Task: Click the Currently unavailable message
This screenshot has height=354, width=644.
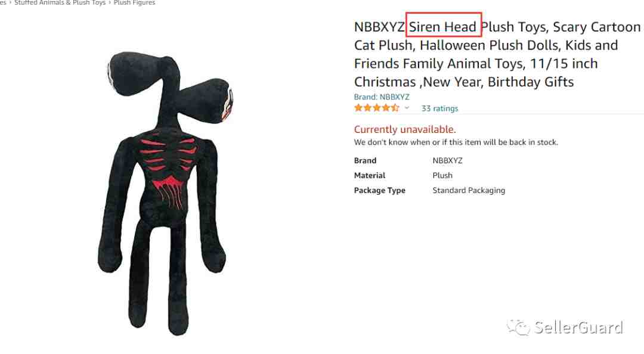Action: click(x=405, y=129)
